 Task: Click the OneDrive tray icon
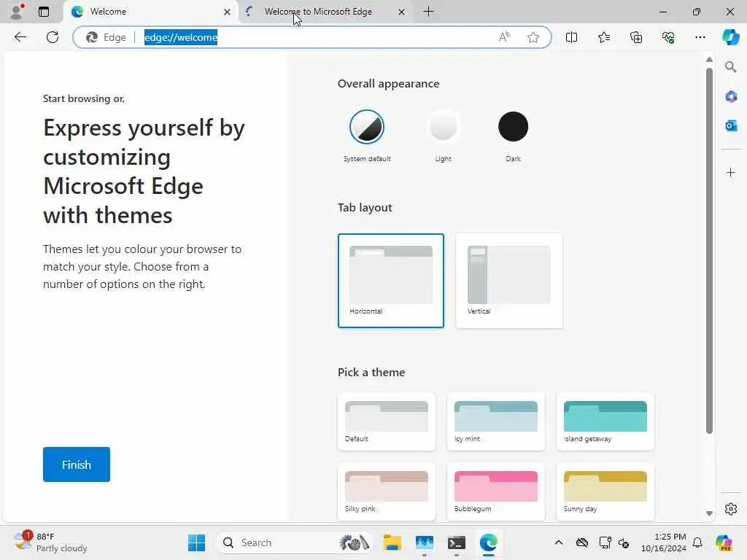point(581,542)
